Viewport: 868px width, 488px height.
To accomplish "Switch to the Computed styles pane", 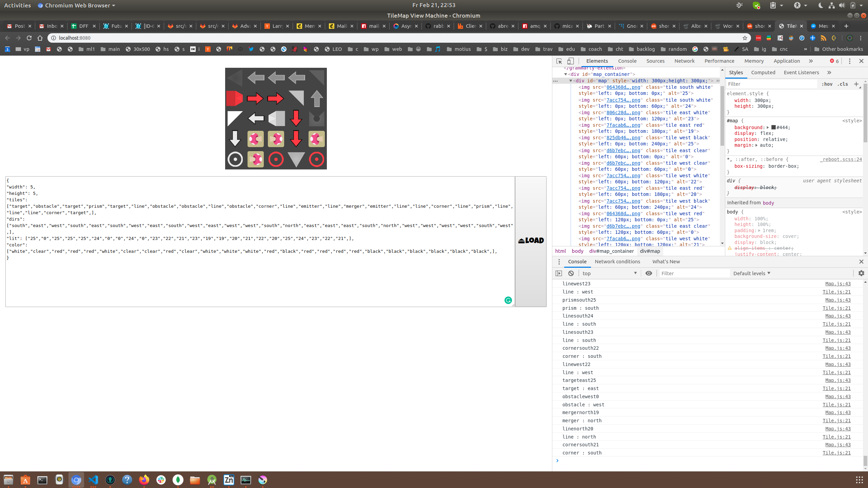I will click(763, 73).
